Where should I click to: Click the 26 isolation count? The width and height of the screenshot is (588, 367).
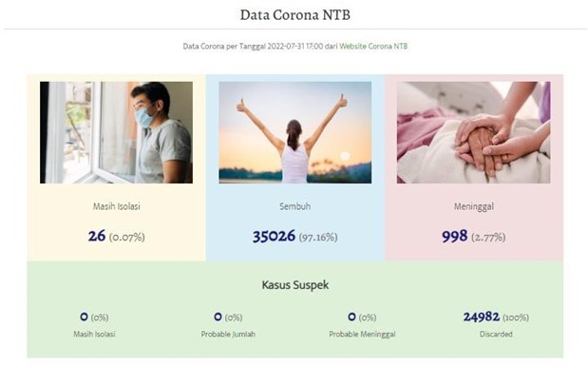pyautogui.click(x=97, y=236)
